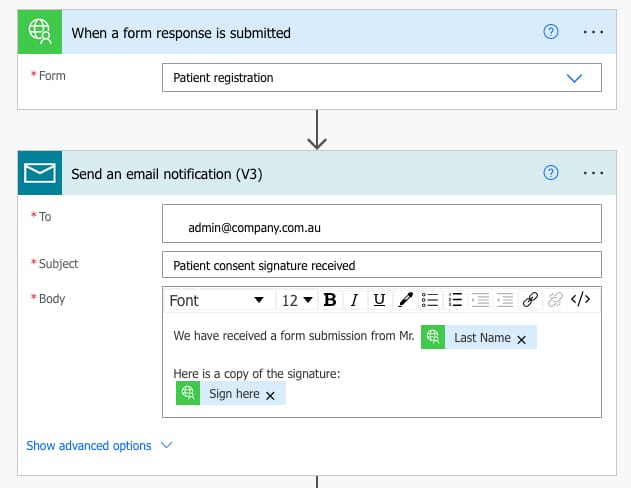Viewport: 631px width, 488px height.
Task: Open the Font family dropdown
Action: [x=217, y=300]
